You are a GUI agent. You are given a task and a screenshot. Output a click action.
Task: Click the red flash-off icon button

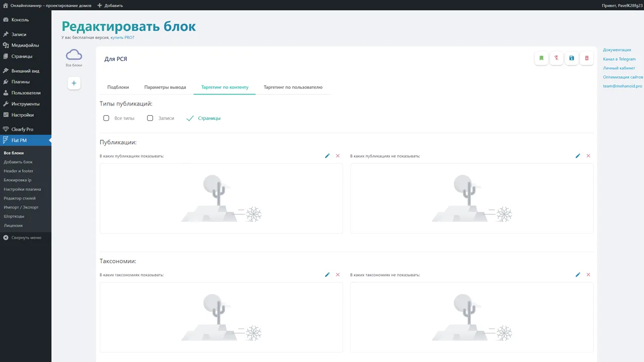click(556, 58)
